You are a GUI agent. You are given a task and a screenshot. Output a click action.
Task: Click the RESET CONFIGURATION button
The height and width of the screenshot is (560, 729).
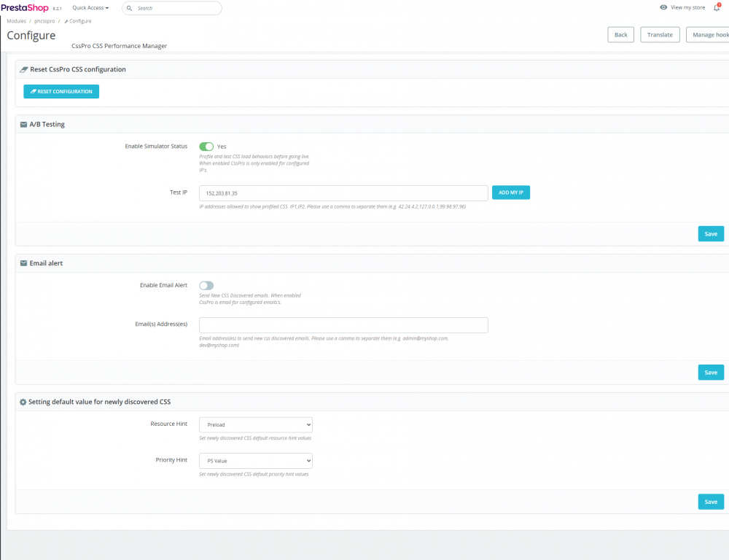tap(61, 91)
